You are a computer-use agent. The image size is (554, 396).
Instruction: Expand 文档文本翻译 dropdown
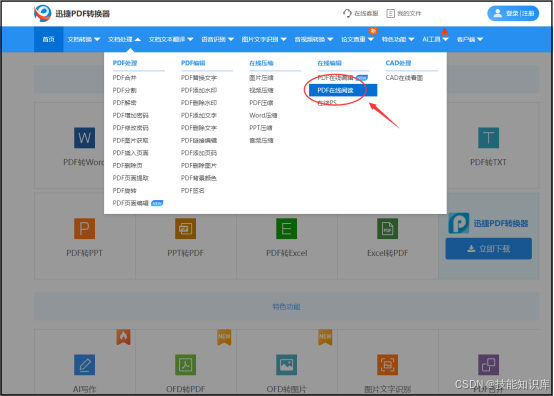click(171, 39)
